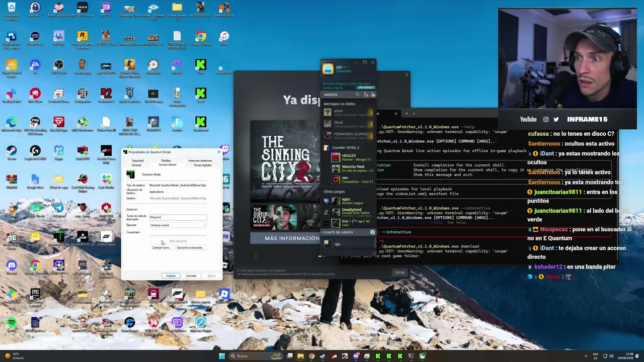Select the Moonlight desktop shortcut
This screenshot has width=644, height=362.
153,67
